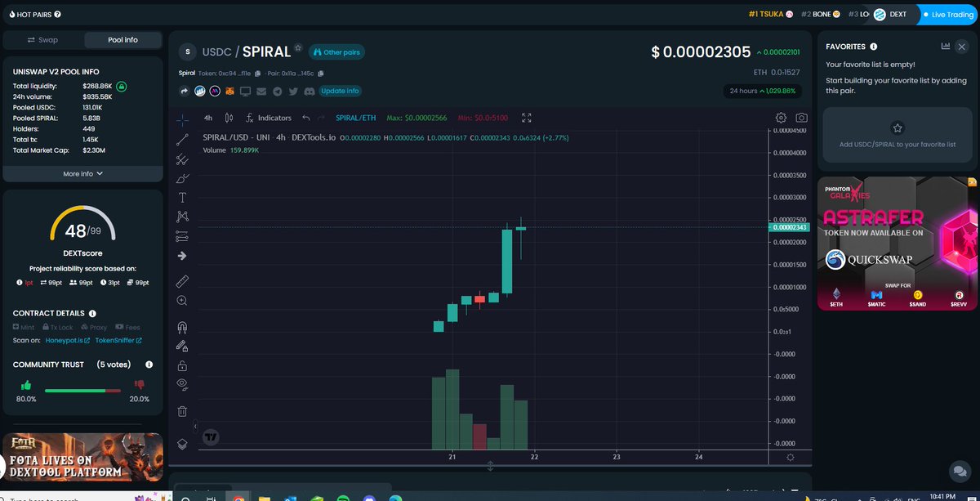Select the long position prediction tool
The image size is (980, 501).
[x=182, y=236]
